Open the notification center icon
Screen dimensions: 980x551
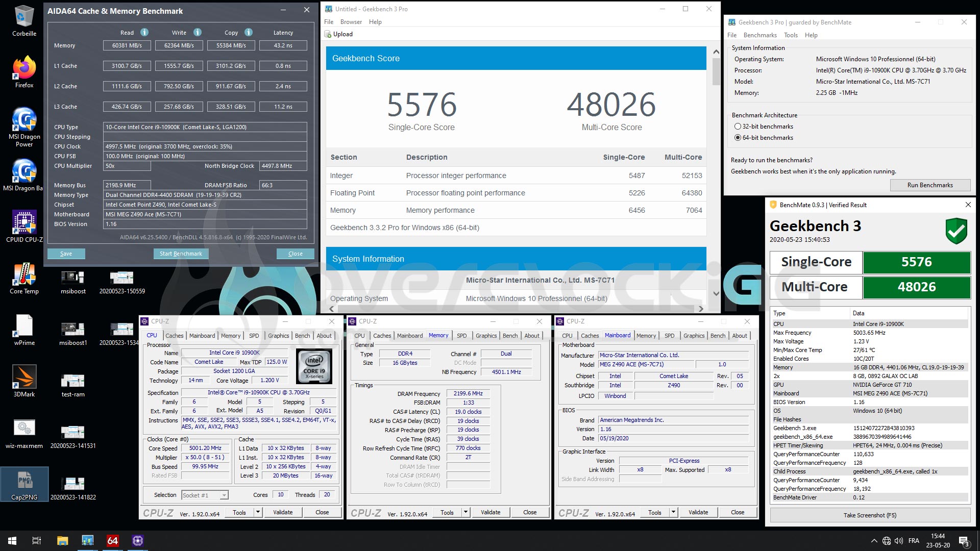click(x=964, y=541)
